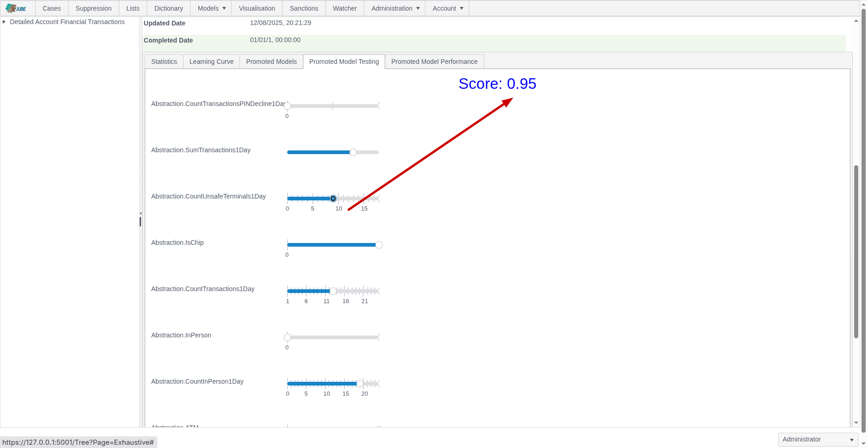Click the SumTransactions1Day slider handle
The height and width of the screenshot is (448, 868).
(353, 152)
